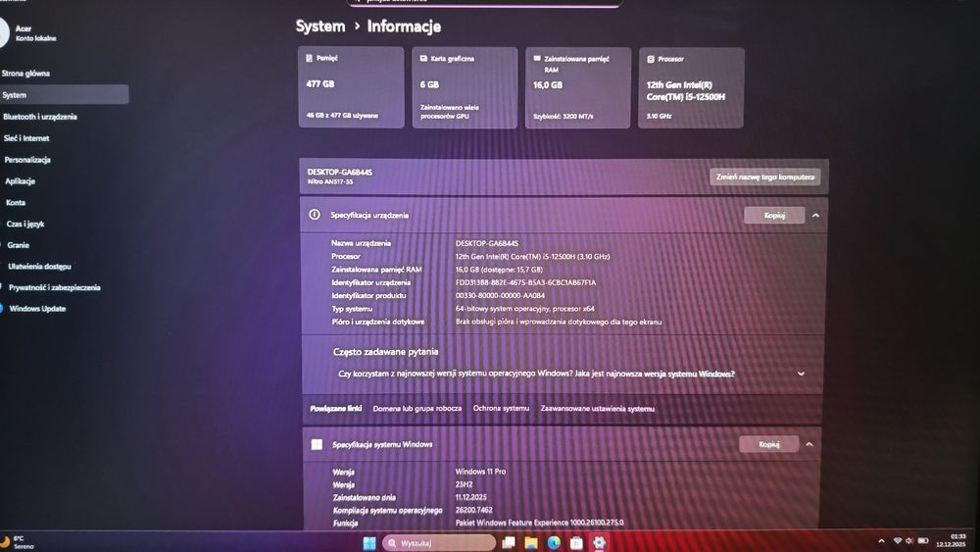Click the Nitro AN517-55 model text
The width and height of the screenshot is (980, 552).
330,182
